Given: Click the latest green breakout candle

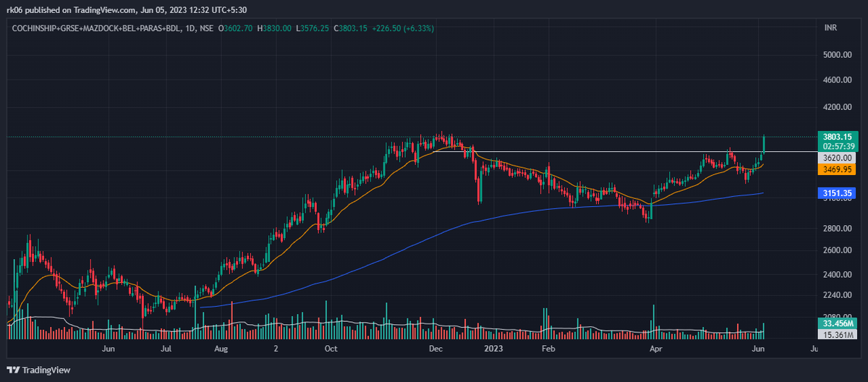Looking at the screenshot, I should click(764, 143).
